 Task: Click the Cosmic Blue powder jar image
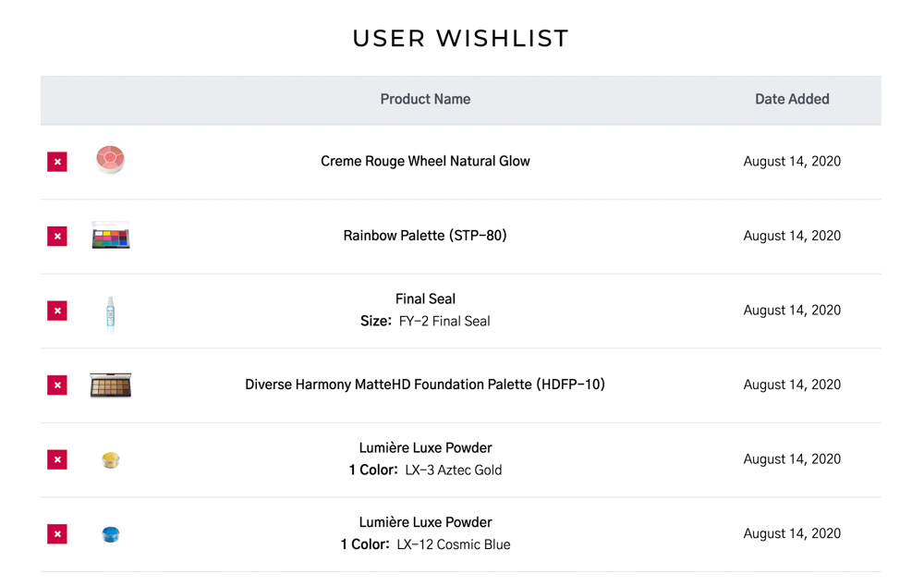pos(111,534)
